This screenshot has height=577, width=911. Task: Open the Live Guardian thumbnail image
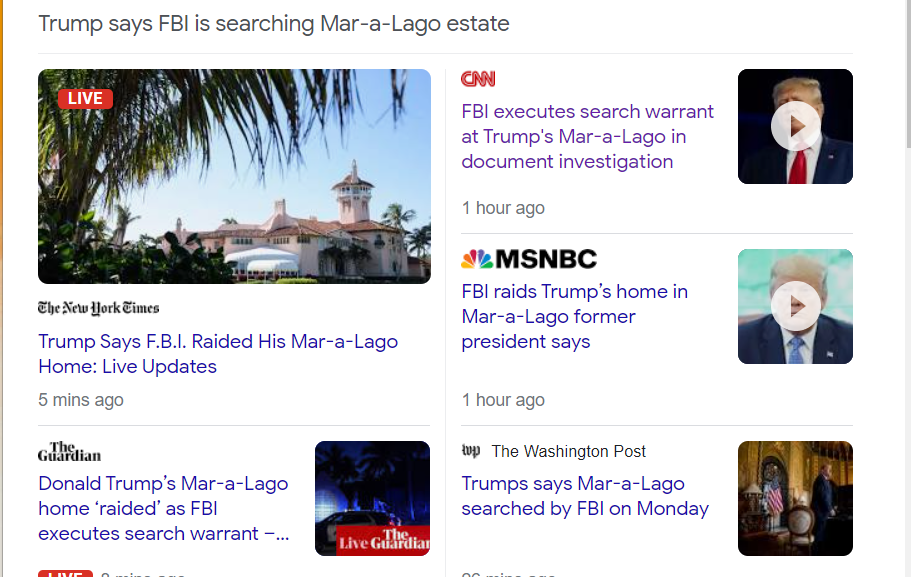[x=372, y=498]
